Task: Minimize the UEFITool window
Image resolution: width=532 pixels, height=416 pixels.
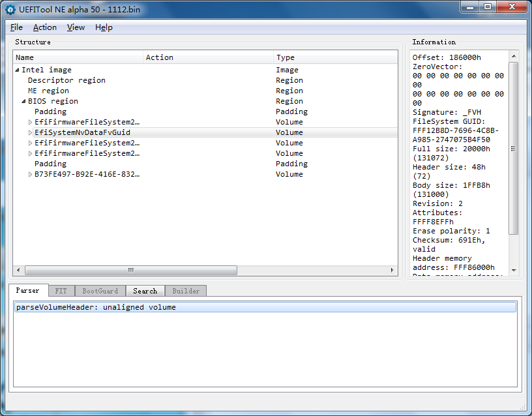Action: click(x=470, y=7)
